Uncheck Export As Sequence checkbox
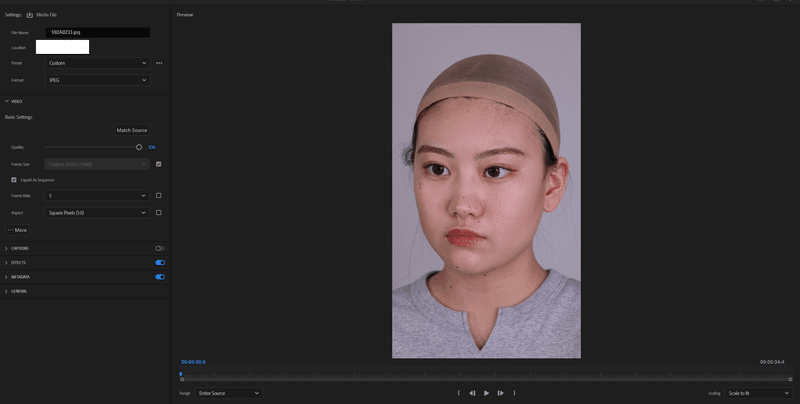800x404 pixels. pos(14,180)
